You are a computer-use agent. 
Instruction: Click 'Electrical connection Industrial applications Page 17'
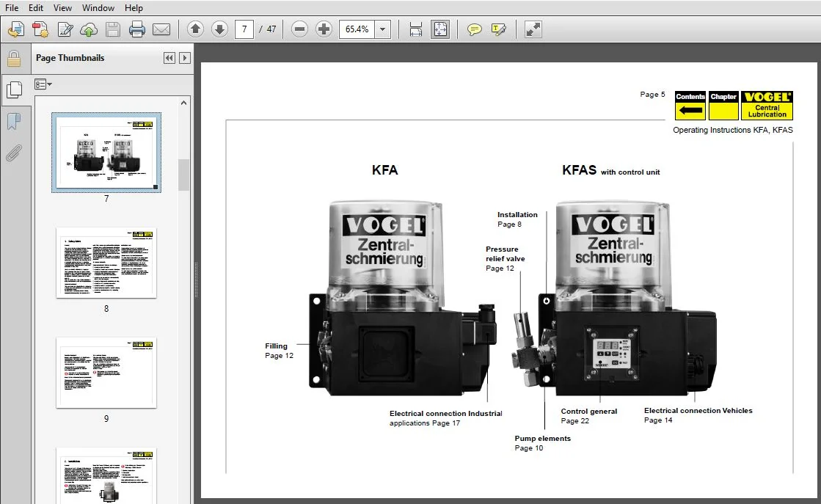click(x=445, y=418)
